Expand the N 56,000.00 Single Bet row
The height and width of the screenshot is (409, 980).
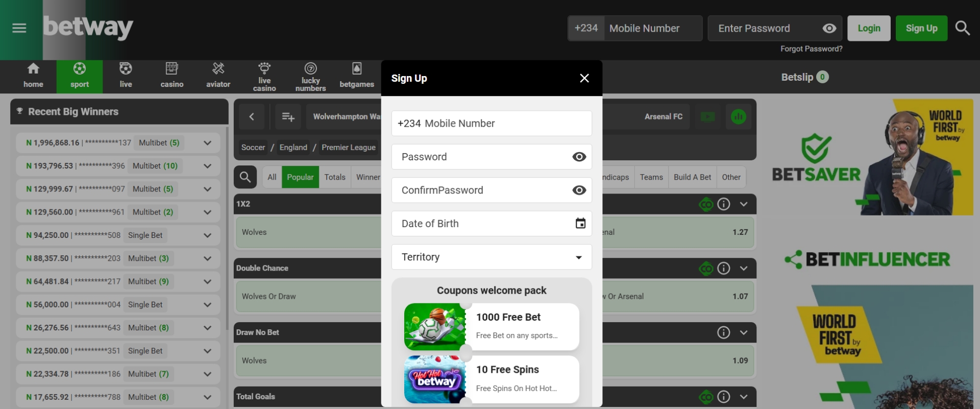click(x=207, y=305)
